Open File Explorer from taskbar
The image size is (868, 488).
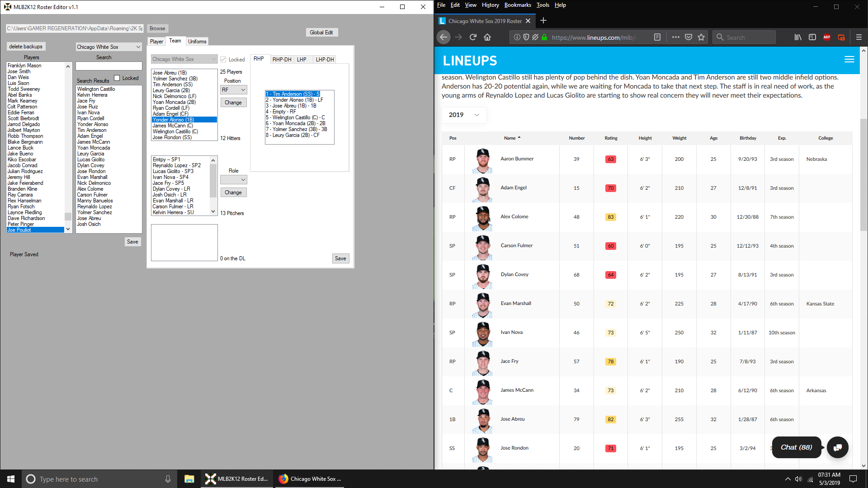pyautogui.click(x=189, y=479)
